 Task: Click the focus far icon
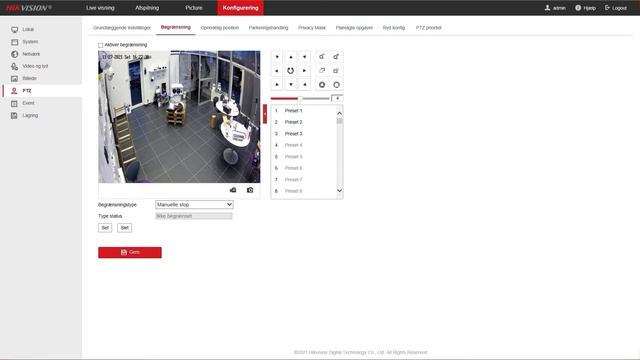tap(336, 71)
